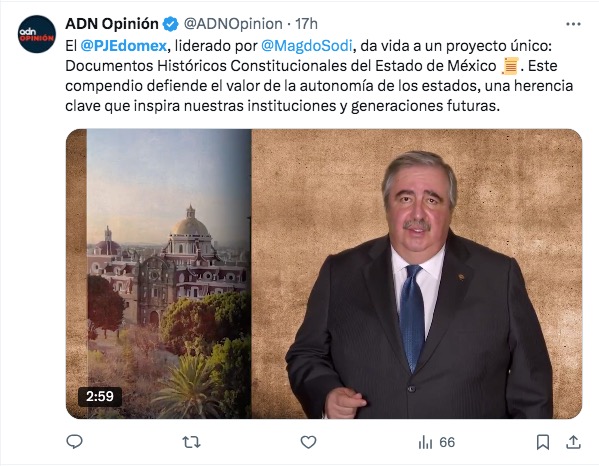The height and width of the screenshot is (466, 599).
Task: Open the three-dot more options menu
Action: point(573,24)
